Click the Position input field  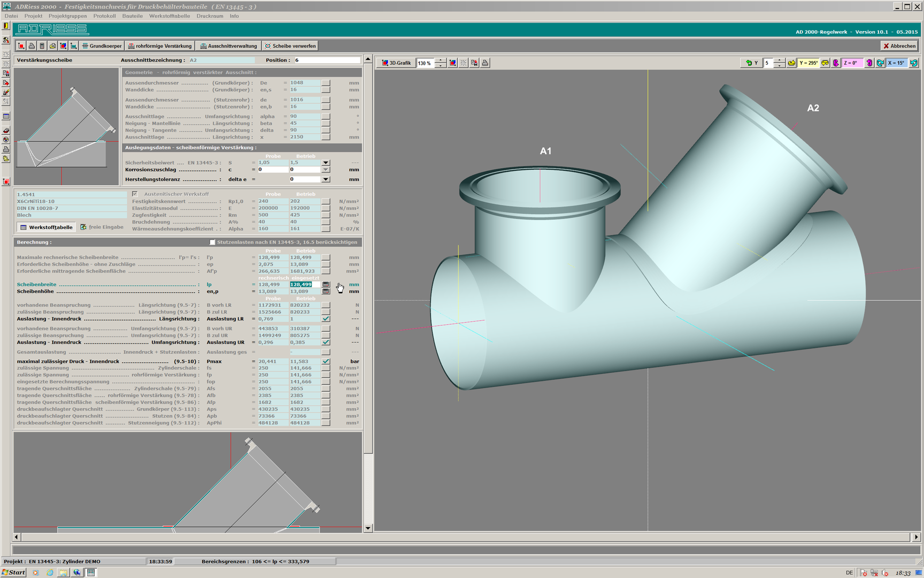[x=327, y=60]
